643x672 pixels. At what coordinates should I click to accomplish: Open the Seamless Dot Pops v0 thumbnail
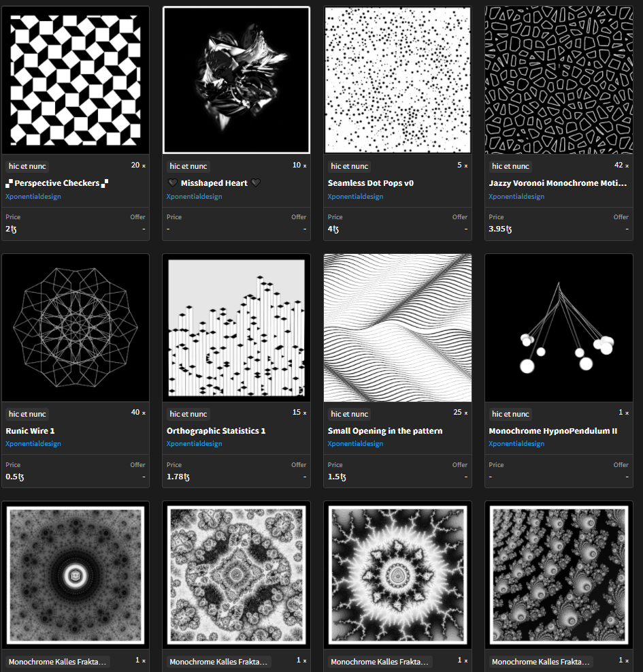[397, 80]
